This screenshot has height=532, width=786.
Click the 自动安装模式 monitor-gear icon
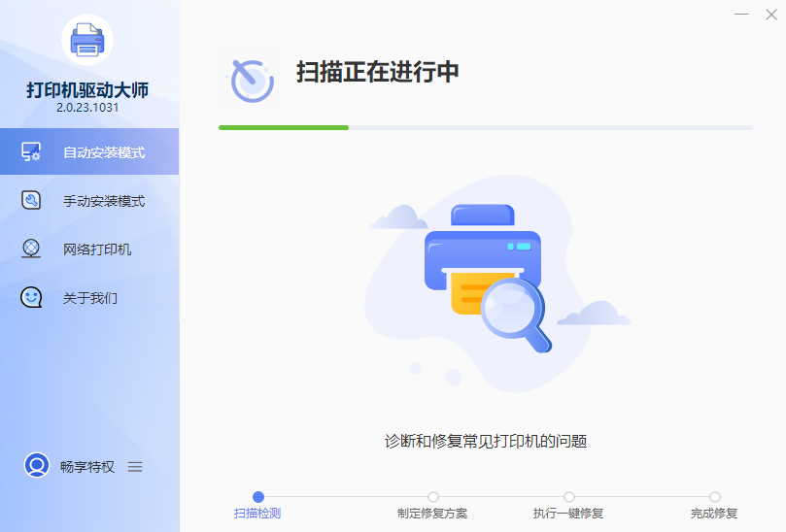click(x=31, y=152)
